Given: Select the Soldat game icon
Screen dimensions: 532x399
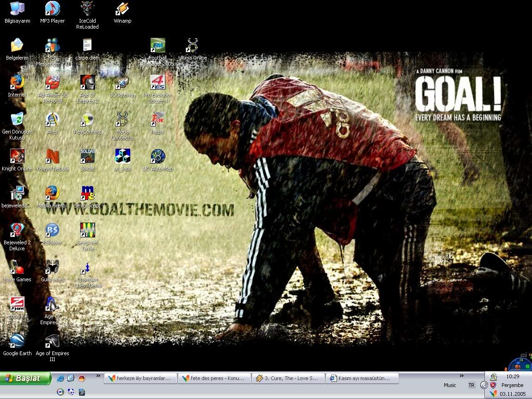Looking at the screenshot, I should (x=87, y=161).
